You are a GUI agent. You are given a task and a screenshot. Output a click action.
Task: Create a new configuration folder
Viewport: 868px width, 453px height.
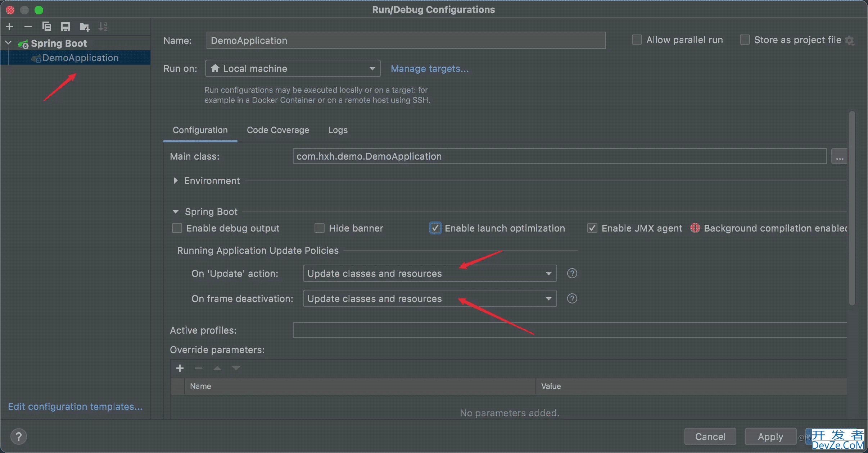85,27
